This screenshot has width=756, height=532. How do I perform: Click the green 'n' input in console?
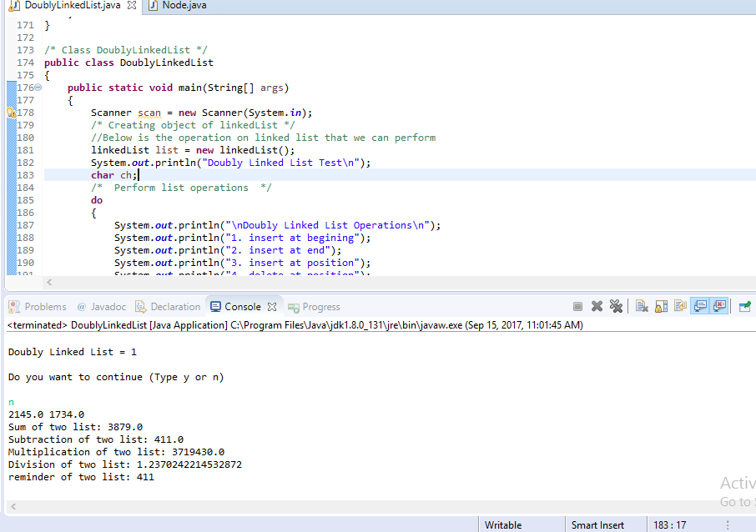pos(11,403)
